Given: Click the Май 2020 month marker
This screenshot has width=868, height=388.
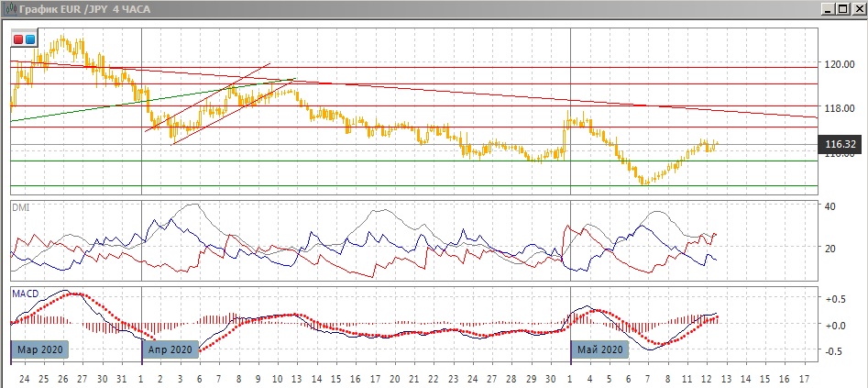Looking at the screenshot, I should tap(600, 349).
